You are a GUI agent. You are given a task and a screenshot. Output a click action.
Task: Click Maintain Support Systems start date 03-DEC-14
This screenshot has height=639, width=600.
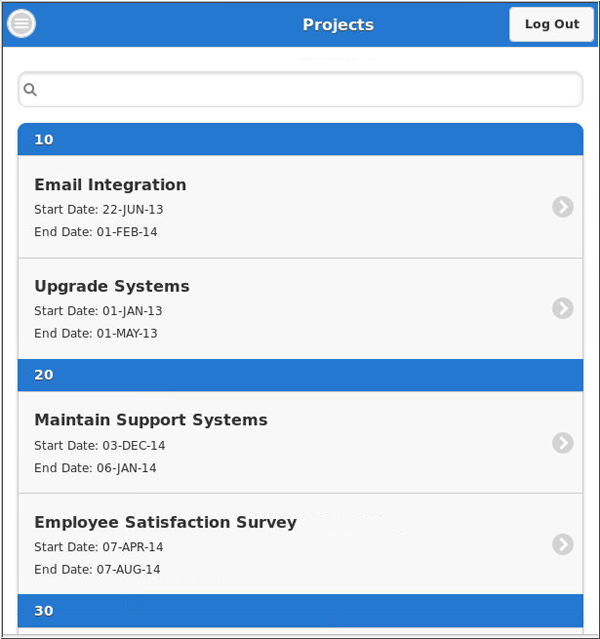pyautogui.click(x=100, y=446)
